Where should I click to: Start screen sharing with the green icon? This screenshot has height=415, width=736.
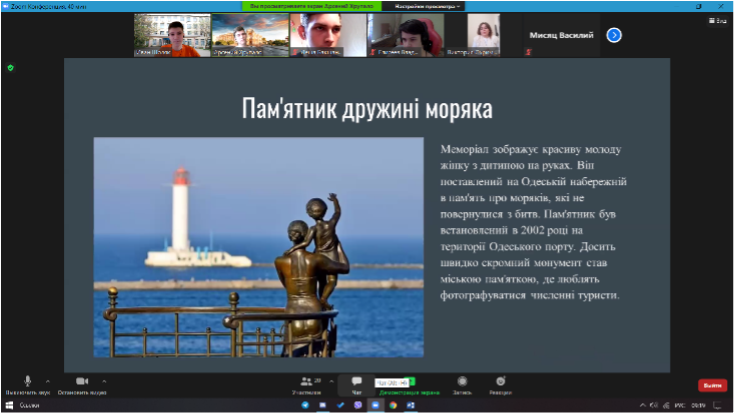[x=411, y=382]
